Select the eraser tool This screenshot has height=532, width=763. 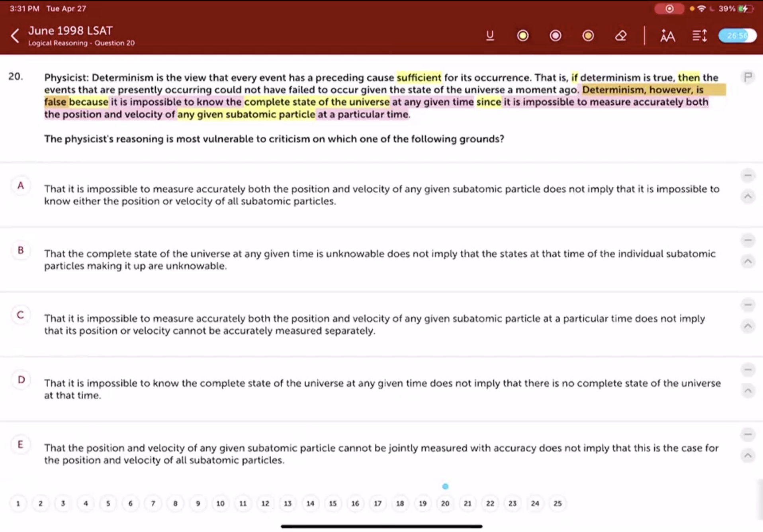(x=620, y=36)
